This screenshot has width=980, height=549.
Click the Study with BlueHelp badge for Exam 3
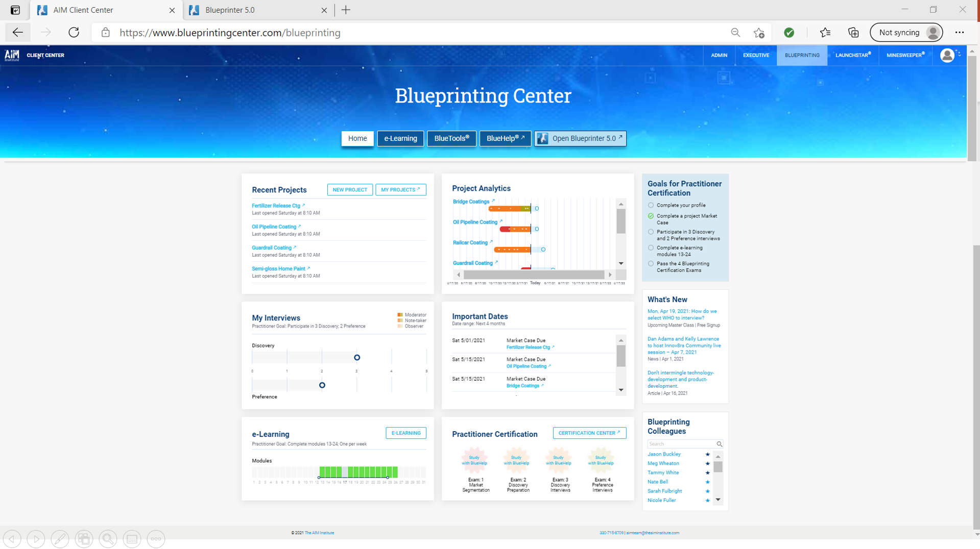(x=558, y=460)
